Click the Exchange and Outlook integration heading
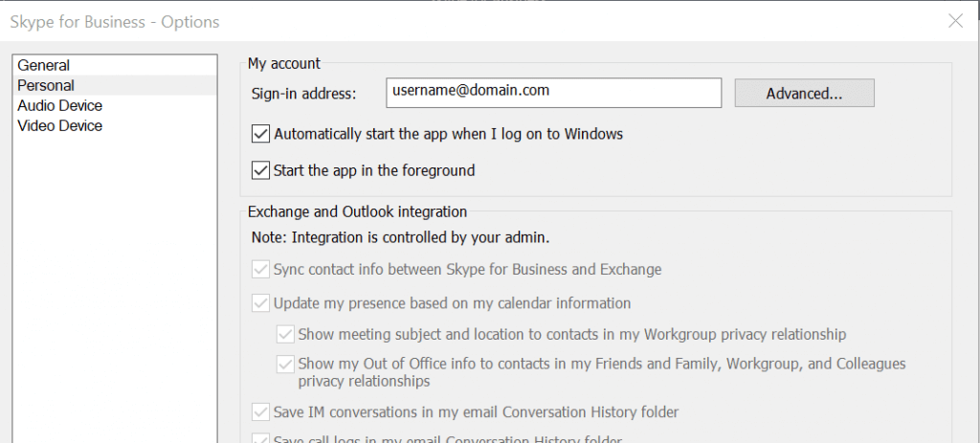Image resolution: width=980 pixels, height=443 pixels. pyautogui.click(x=357, y=211)
